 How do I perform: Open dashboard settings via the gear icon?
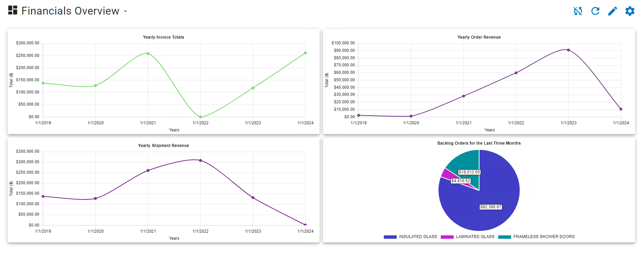630,11
